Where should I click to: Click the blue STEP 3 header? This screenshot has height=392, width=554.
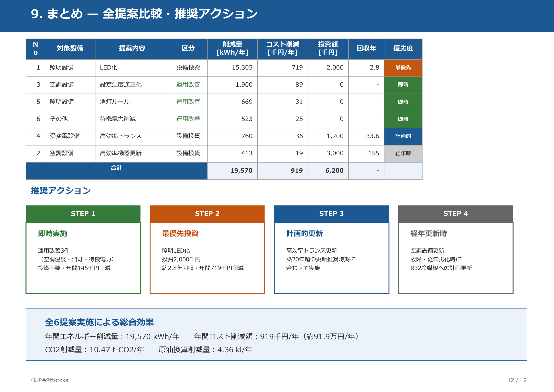331,214
